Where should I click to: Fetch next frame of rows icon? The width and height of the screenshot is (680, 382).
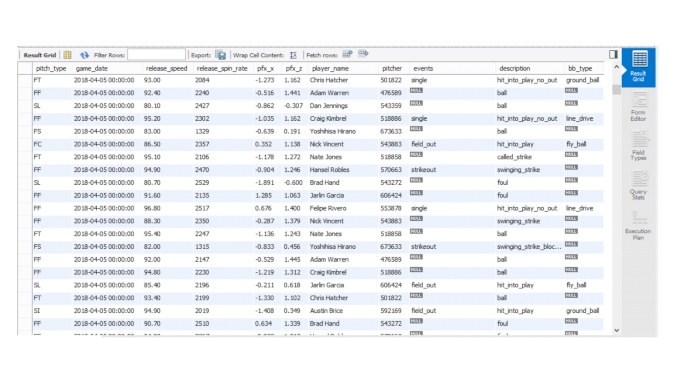point(347,54)
